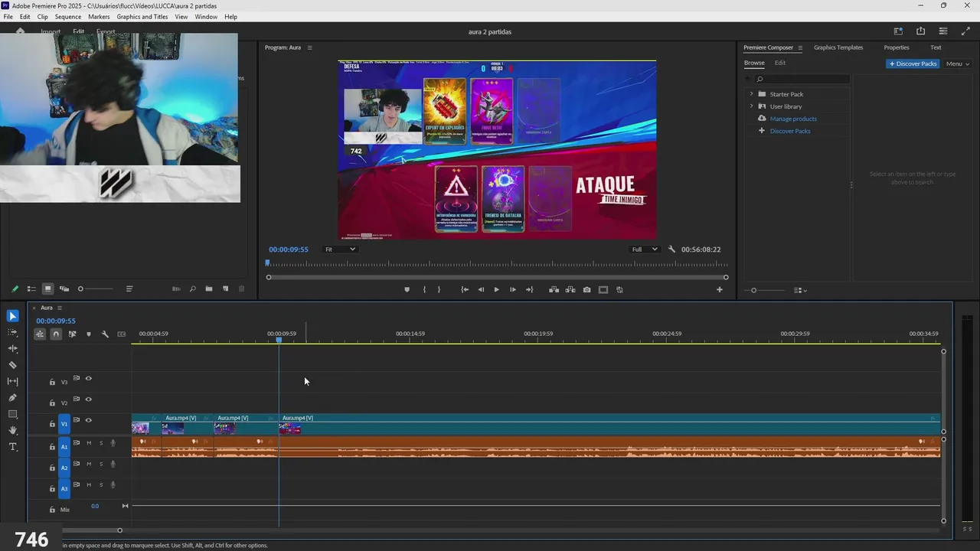Select the Hand tool
The height and width of the screenshot is (551, 980).
(x=12, y=430)
